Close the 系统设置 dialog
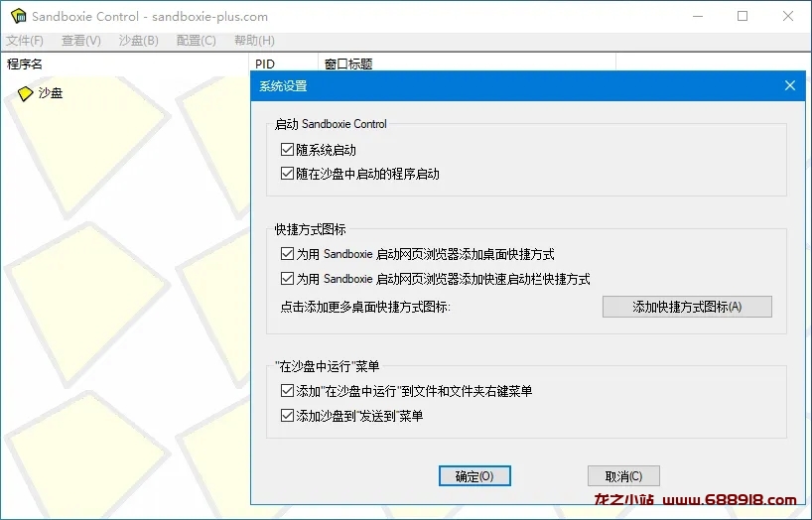The width and height of the screenshot is (812, 520). tap(790, 86)
